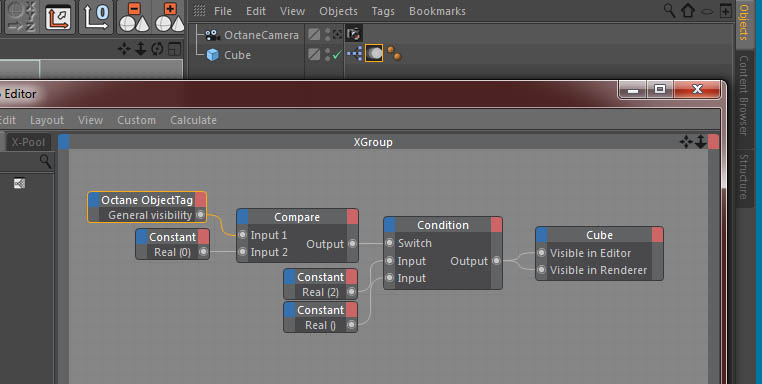Click the OctaneCamera object icon
The image size is (762, 384).
(211, 35)
